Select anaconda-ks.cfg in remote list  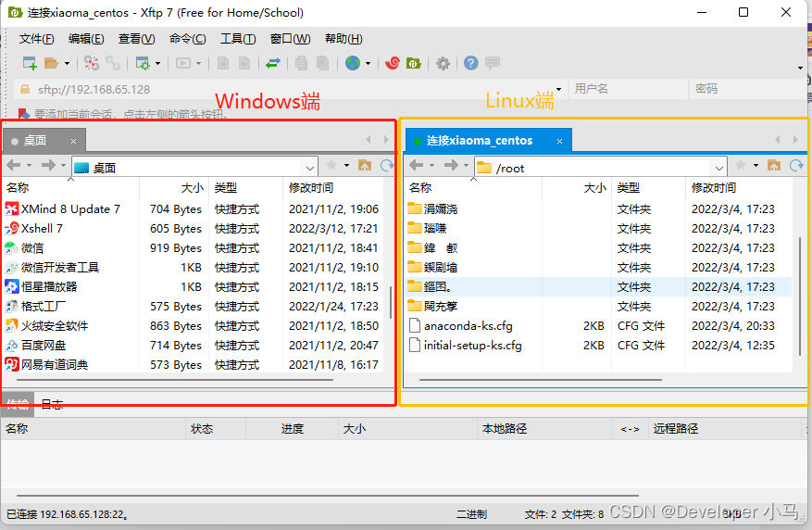pyautogui.click(x=468, y=326)
